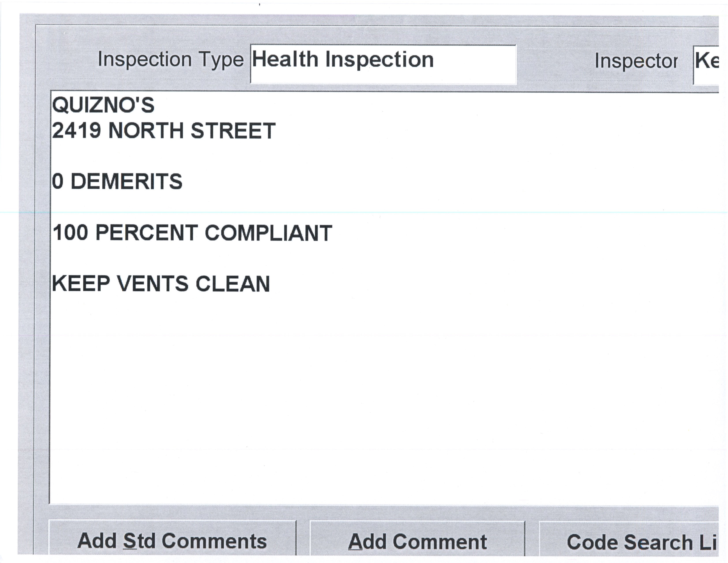Open the Code Search button
Screen dimensions: 728x563
pyautogui.click(x=633, y=542)
